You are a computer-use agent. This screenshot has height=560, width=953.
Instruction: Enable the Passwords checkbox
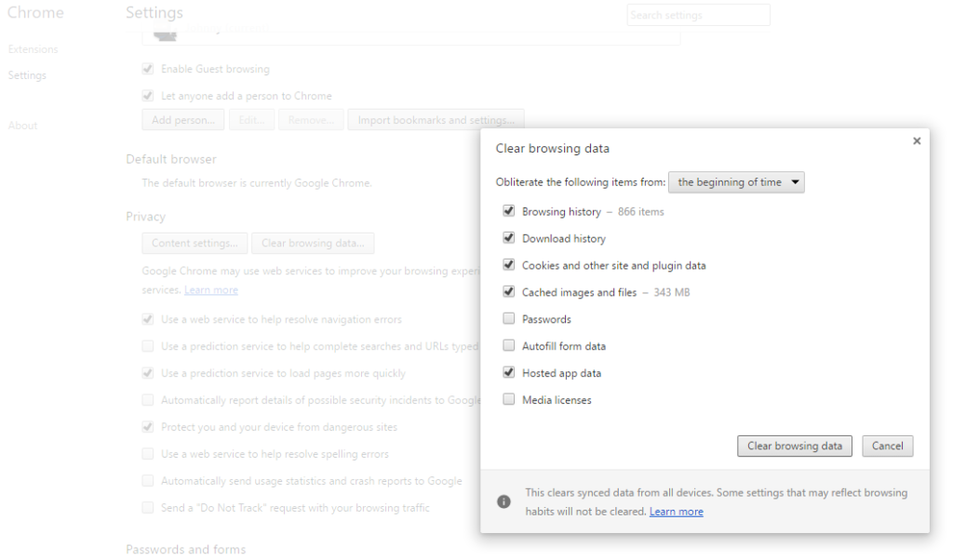click(508, 319)
